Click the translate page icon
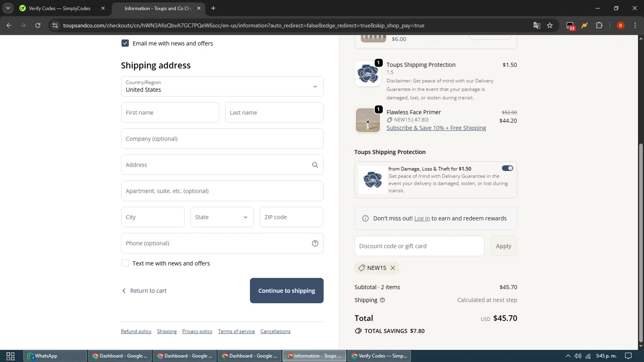The width and height of the screenshot is (644, 362). tap(537, 25)
